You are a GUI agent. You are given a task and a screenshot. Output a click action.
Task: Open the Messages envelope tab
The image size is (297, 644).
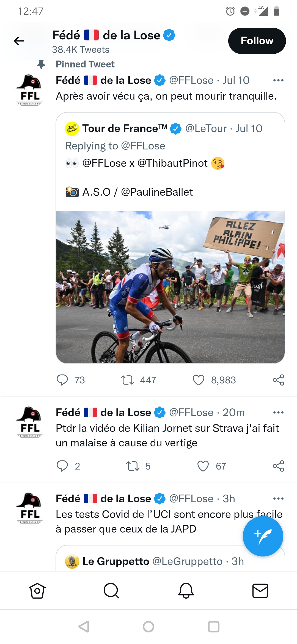260,591
